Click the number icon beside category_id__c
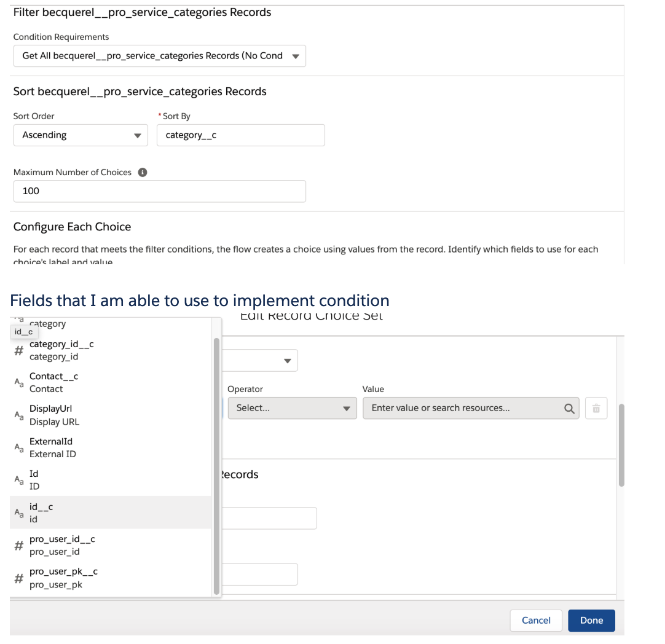This screenshot has width=665, height=644. (x=19, y=350)
